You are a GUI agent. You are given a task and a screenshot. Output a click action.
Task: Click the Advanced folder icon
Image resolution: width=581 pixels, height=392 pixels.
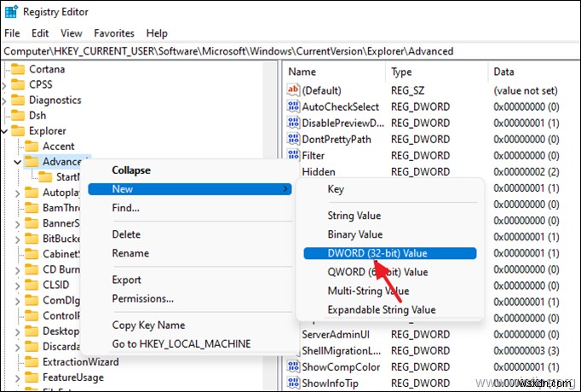click(32, 162)
